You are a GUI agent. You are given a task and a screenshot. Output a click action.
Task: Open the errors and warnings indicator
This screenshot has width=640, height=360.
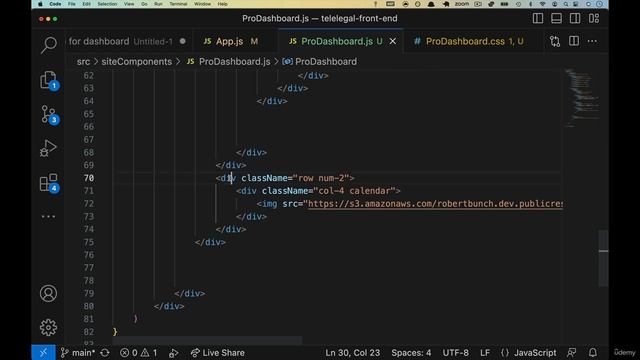(138, 353)
